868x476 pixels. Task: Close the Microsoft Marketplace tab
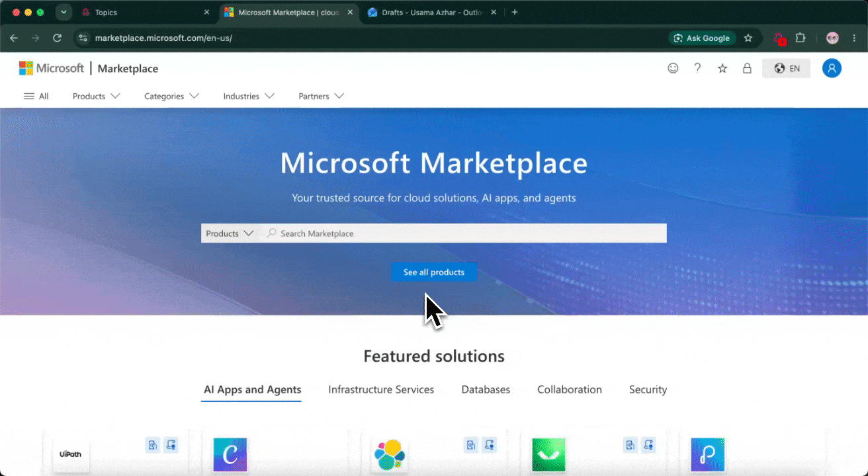coord(350,12)
